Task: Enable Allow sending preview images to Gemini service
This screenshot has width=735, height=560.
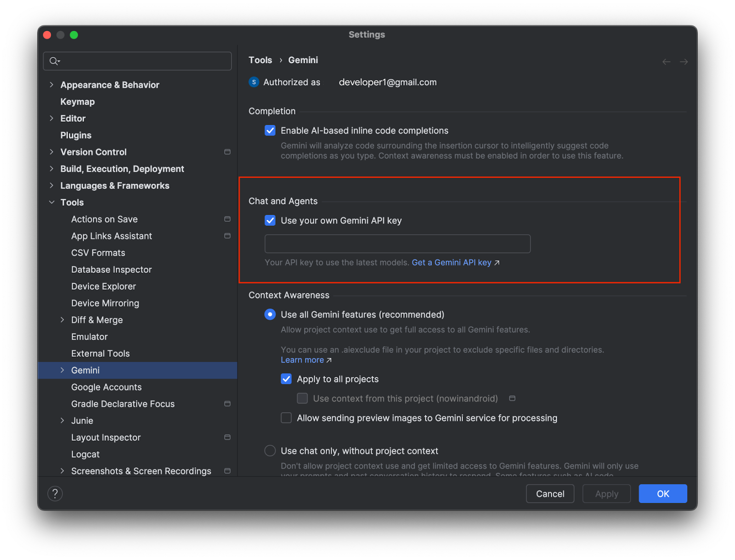Action: pyautogui.click(x=286, y=418)
